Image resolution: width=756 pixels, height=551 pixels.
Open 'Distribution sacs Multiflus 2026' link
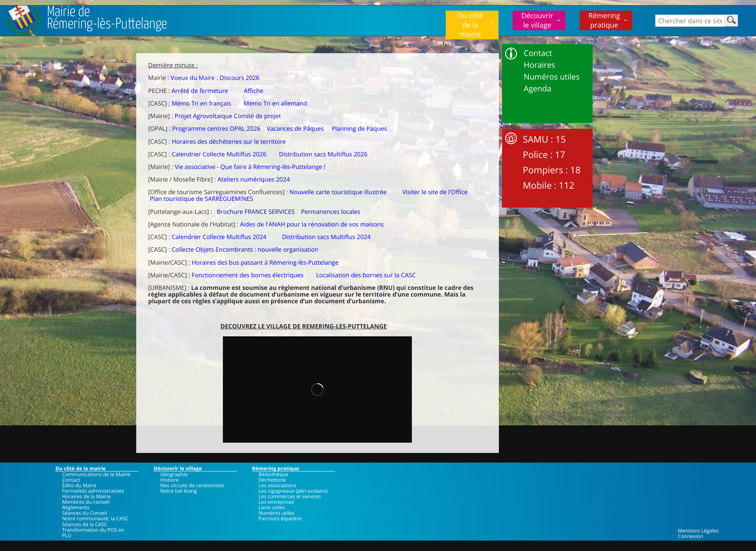pyautogui.click(x=323, y=154)
